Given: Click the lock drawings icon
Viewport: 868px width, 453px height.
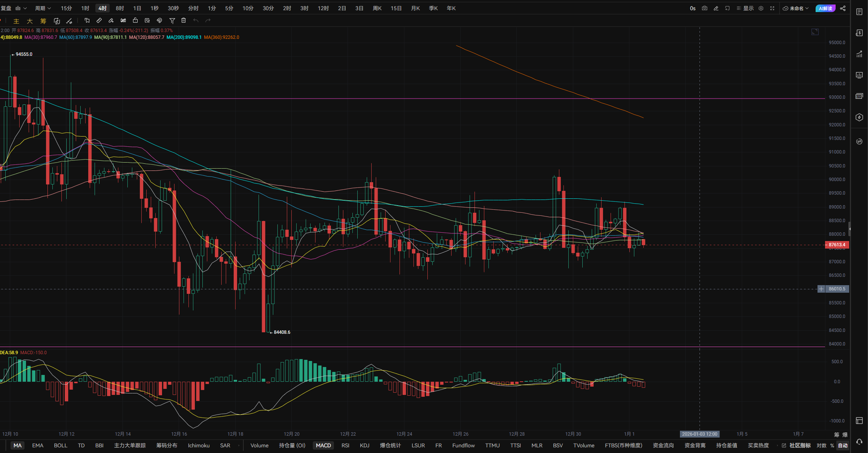Looking at the screenshot, I should click(x=135, y=21).
